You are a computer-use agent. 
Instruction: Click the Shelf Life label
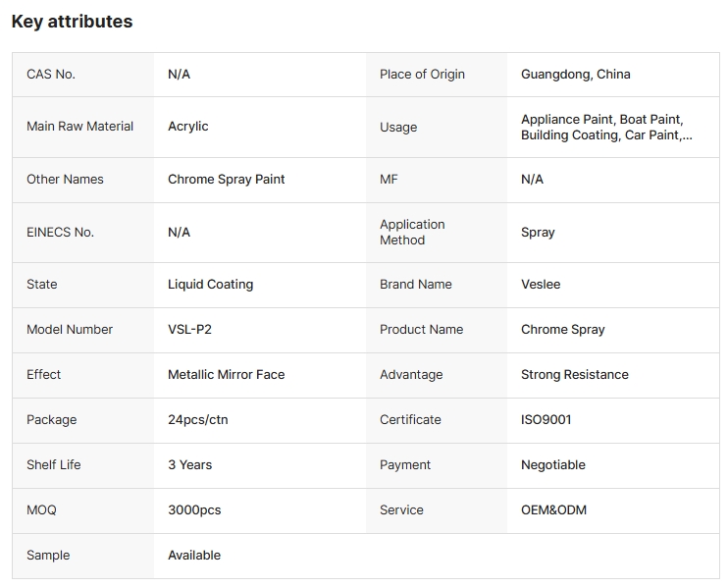[53, 465]
